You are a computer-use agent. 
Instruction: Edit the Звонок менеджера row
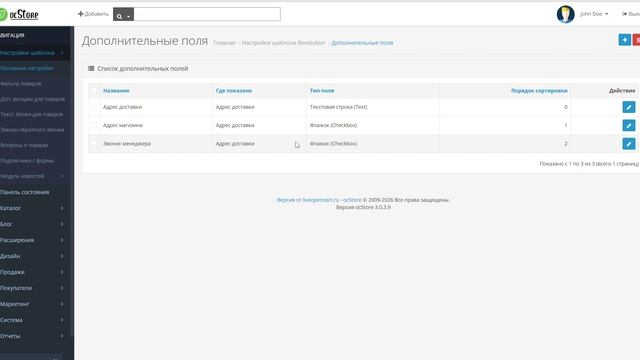[x=629, y=144]
